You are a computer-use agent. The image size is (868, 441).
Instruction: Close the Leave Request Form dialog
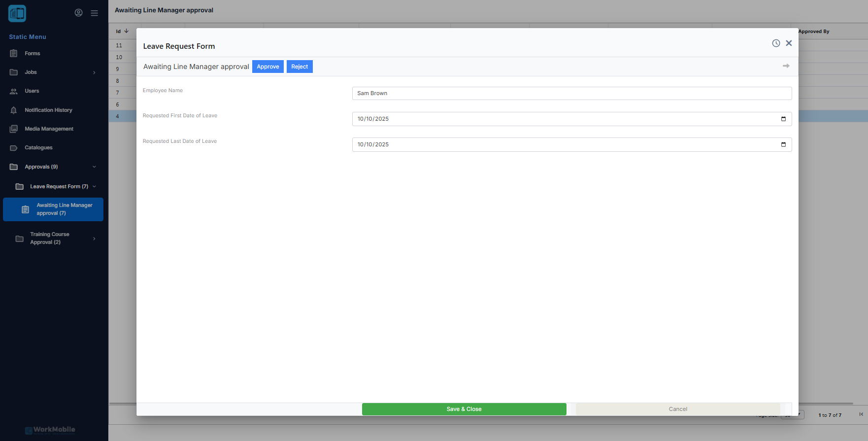pyautogui.click(x=789, y=43)
